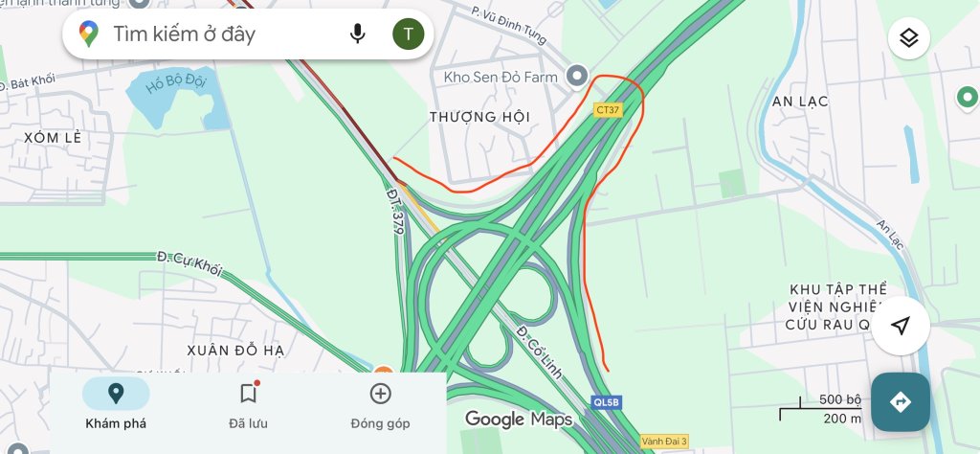This screenshot has width=980, height=454.
Task: Tap the Xuân Đỗ Hạ neighborhood label
Action: pyautogui.click(x=235, y=351)
